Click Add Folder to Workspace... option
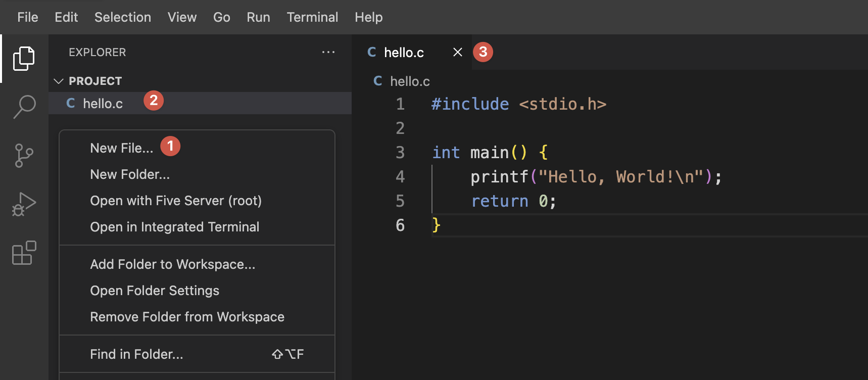The width and height of the screenshot is (868, 380). pyautogui.click(x=172, y=264)
